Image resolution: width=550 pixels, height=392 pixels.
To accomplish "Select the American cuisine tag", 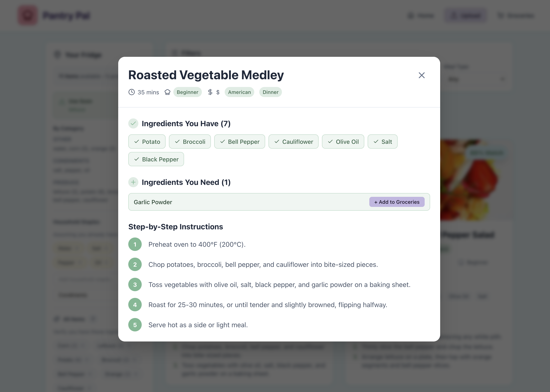I will [x=239, y=92].
